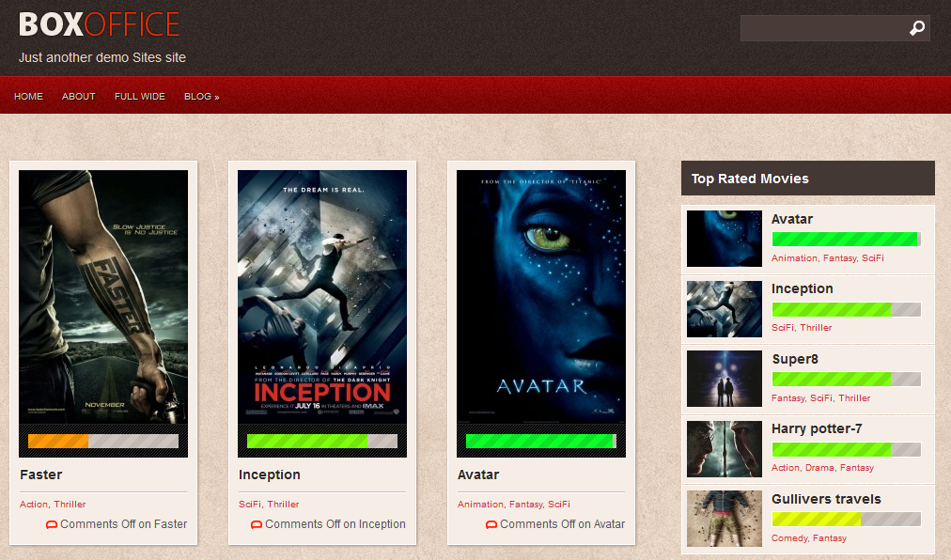This screenshot has width=951, height=560.
Task: Click the BoxOffice site logo
Action: (100, 24)
